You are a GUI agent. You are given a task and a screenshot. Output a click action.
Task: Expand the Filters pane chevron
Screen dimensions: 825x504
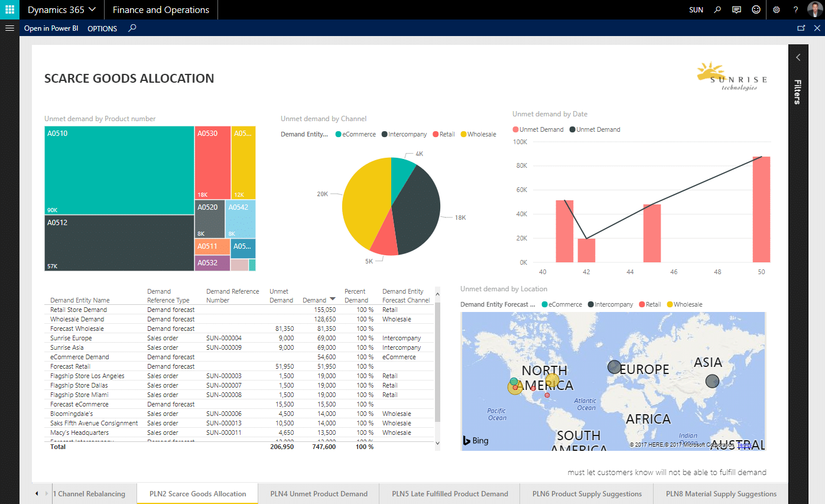[798, 57]
